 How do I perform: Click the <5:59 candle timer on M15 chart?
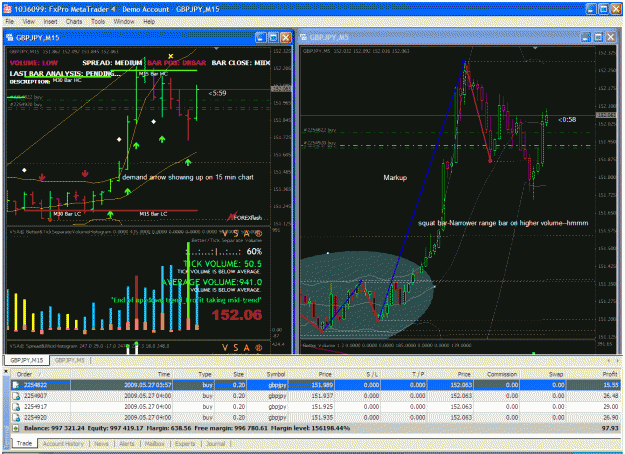click(x=217, y=93)
